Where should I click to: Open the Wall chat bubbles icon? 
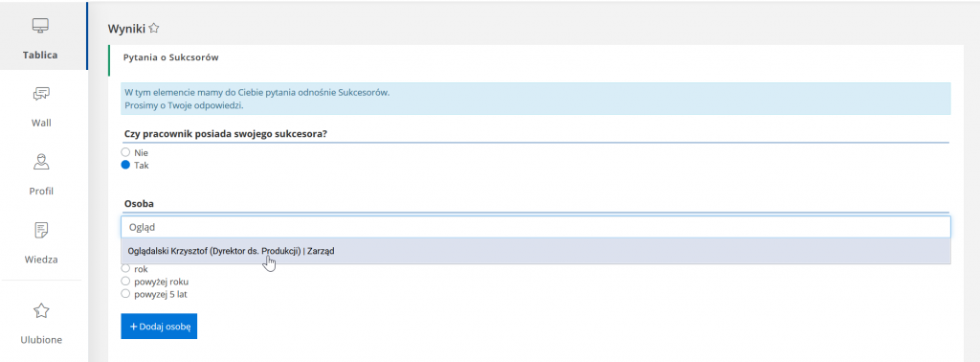point(40,94)
